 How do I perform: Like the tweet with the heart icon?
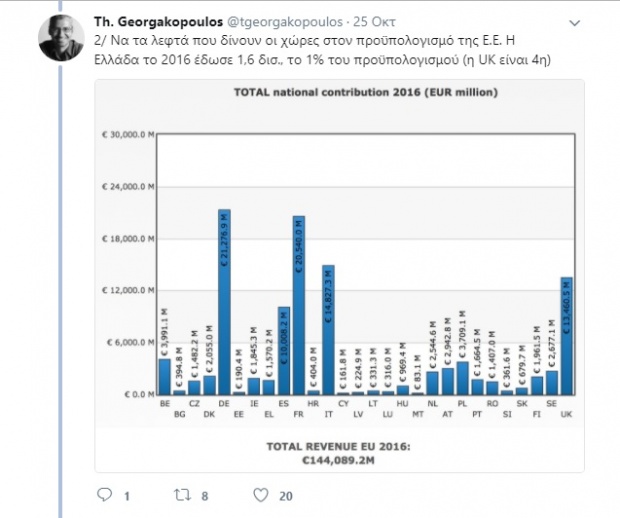click(x=260, y=495)
